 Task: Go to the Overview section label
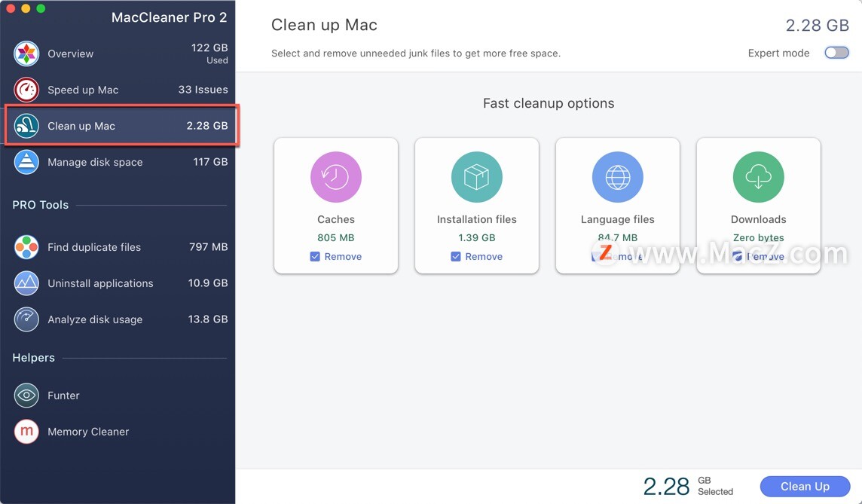[70, 53]
